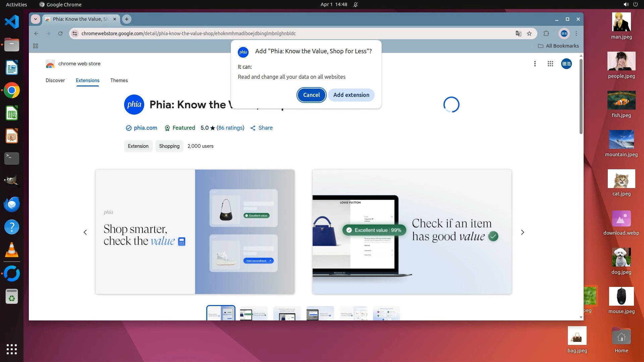Click the reload page icon
The image size is (644, 362).
pyautogui.click(x=60, y=34)
